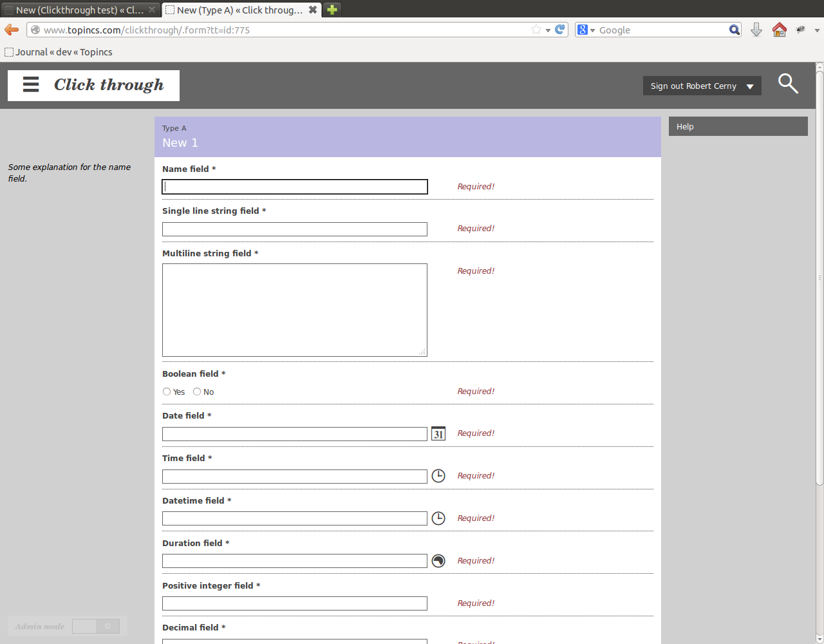Image resolution: width=824 pixels, height=644 pixels.
Task: Click the magnifier search icon in header
Action: pyautogui.click(x=788, y=84)
